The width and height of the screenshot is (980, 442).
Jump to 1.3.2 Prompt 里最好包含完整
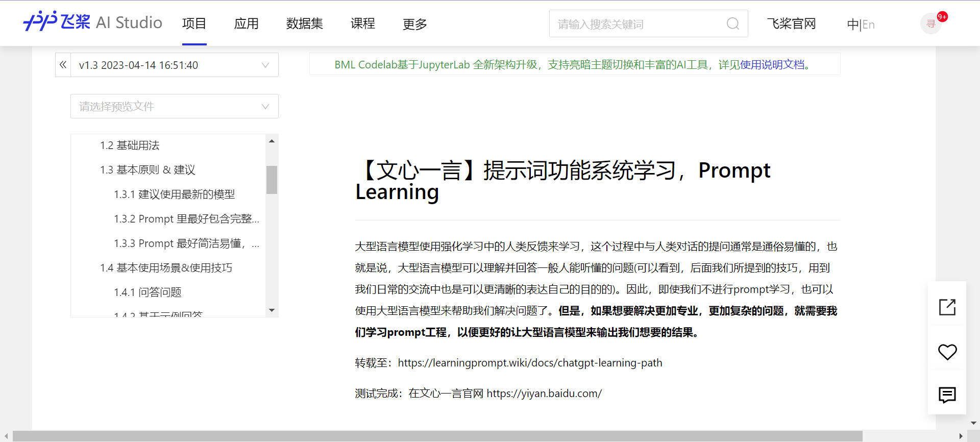[x=186, y=219]
